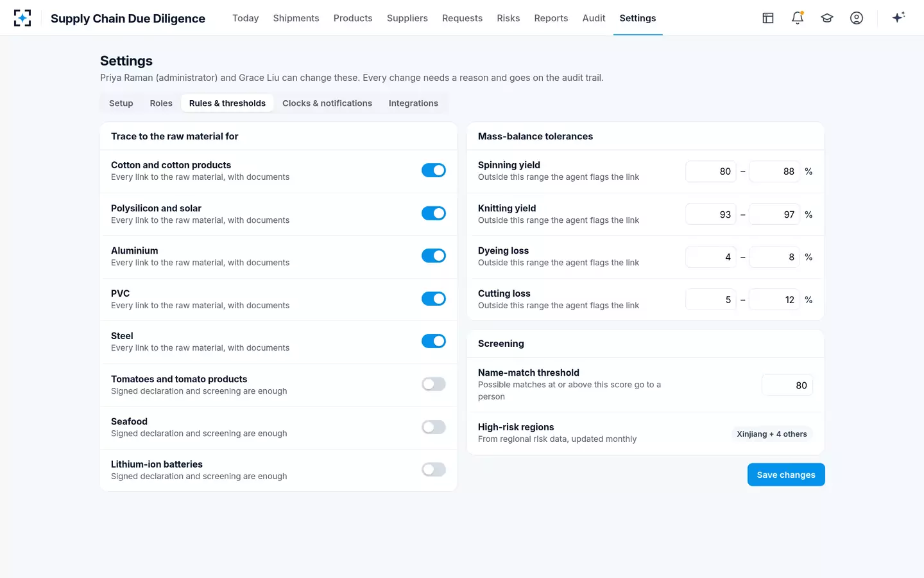The image size is (924, 578).
Task: Open the High-risk regions selector
Action: [x=772, y=434]
